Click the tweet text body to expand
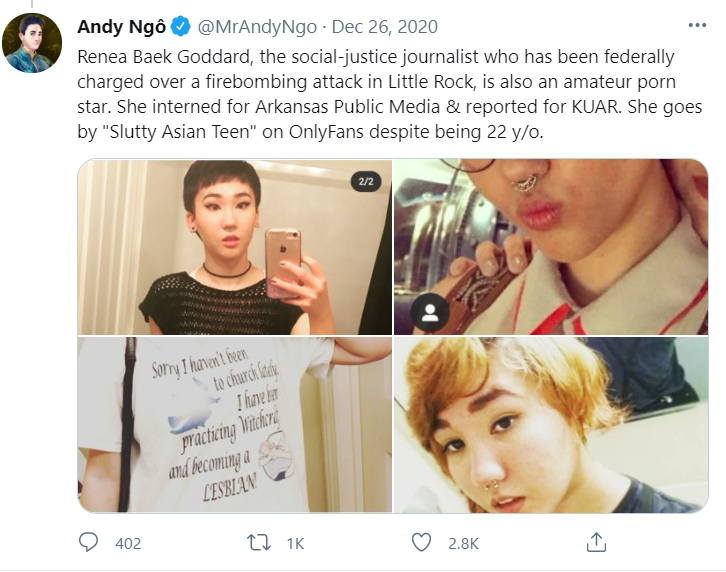726x572 pixels. [x=390, y=94]
